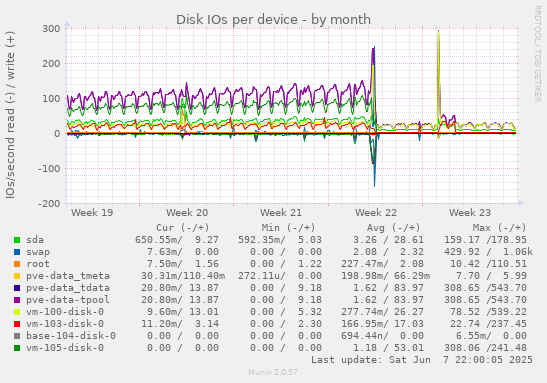Select the pve-data-tpool legend label
This screenshot has height=383, width=547.
point(68,300)
